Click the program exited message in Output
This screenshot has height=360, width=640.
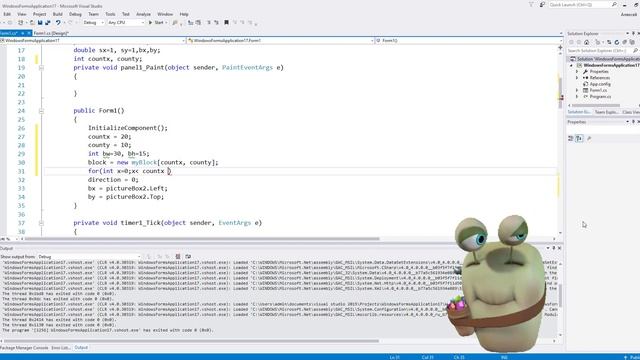[108, 330]
